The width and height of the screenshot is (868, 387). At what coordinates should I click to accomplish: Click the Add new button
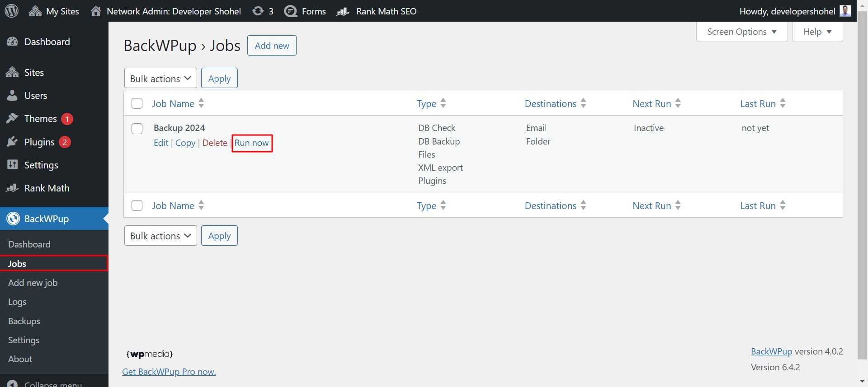[x=272, y=45]
